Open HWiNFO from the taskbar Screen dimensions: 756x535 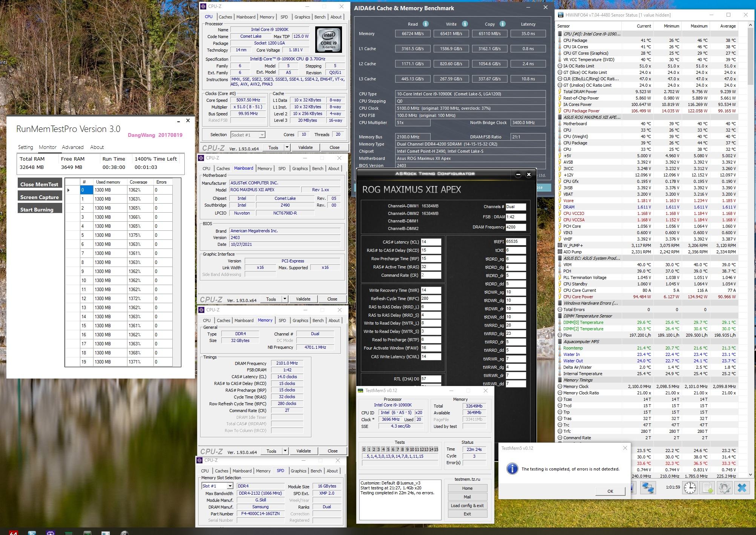pyautogui.click(x=32, y=533)
